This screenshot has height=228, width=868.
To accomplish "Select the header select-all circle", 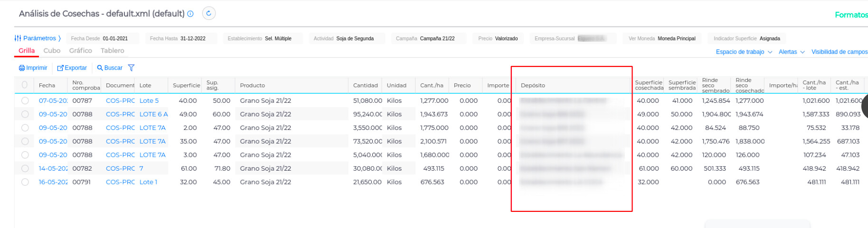I will tap(25, 85).
